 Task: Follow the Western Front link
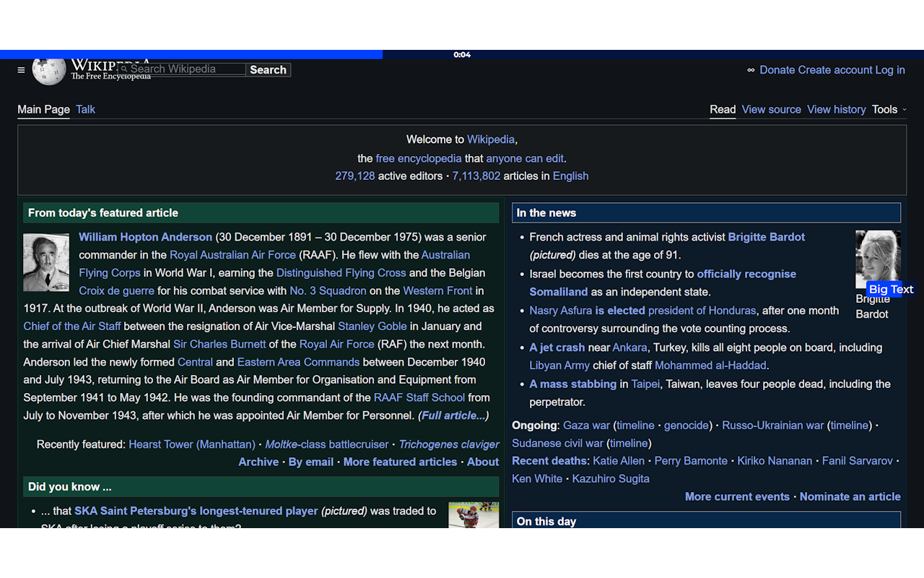coord(437,290)
